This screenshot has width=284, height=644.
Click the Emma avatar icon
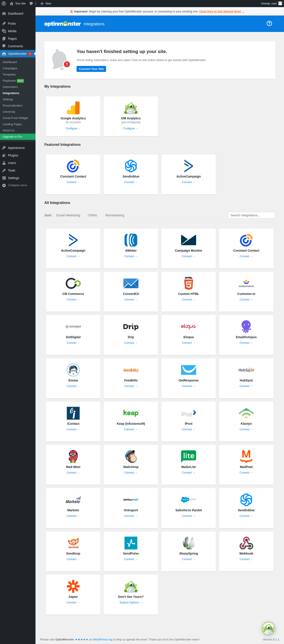(x=73, y=370)
